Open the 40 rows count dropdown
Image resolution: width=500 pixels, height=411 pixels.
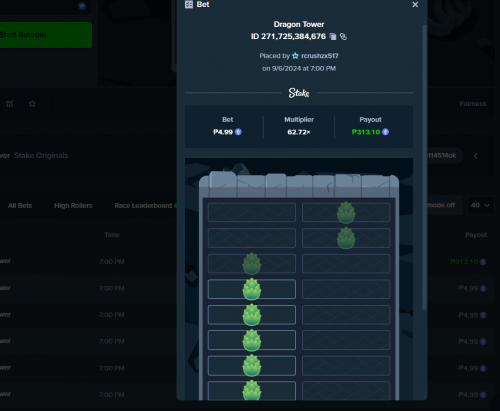[x=480, y=205]
